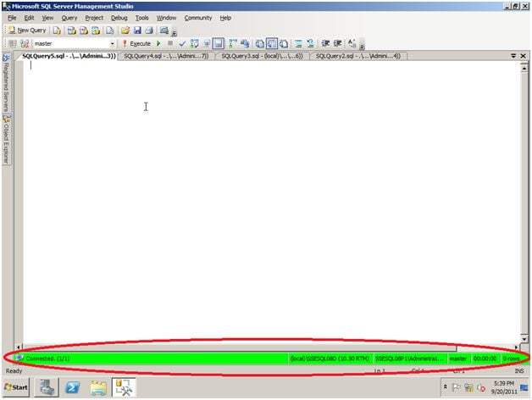Screen dimensions: 532x400
Task: Open the master database dropdown
Action: [x=112, y=44]
